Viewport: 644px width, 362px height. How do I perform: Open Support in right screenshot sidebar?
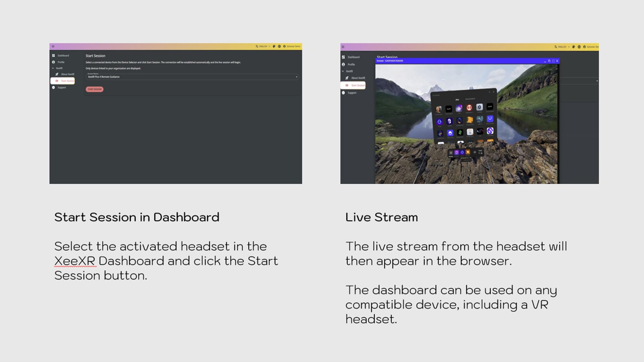point(350,93)
